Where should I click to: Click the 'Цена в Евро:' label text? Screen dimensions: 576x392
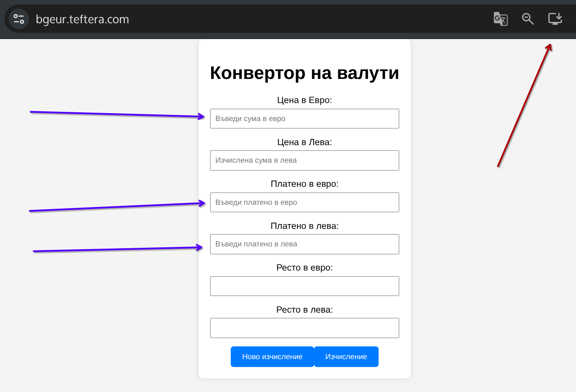click(x=304, y=100)
